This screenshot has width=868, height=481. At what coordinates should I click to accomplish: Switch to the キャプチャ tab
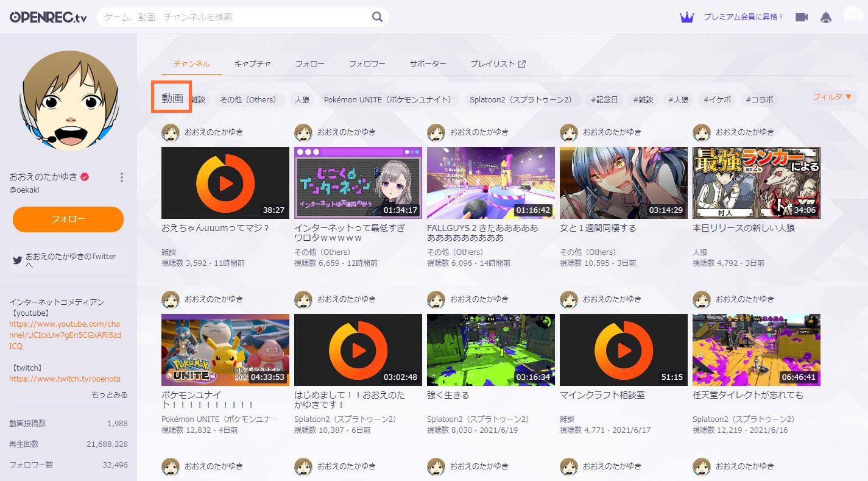pyautogui.click(x=252, y=64)
